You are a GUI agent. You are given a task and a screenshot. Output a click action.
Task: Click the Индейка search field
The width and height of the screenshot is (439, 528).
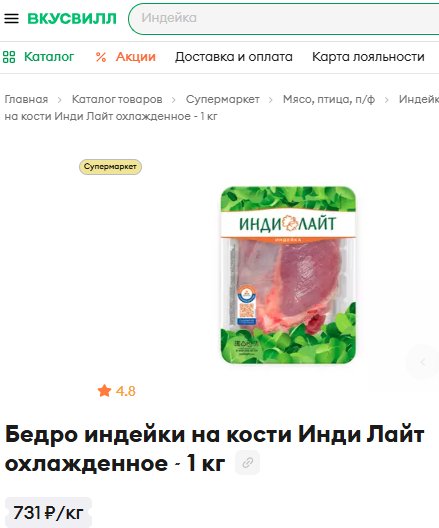point(284,18)
